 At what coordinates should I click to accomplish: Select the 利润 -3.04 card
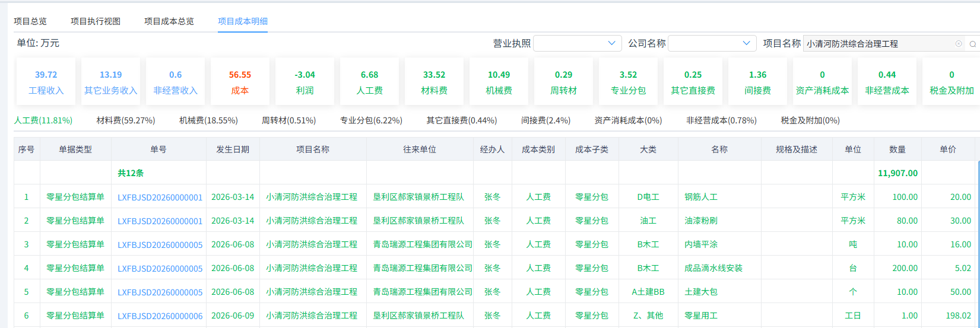pos(305,82)
